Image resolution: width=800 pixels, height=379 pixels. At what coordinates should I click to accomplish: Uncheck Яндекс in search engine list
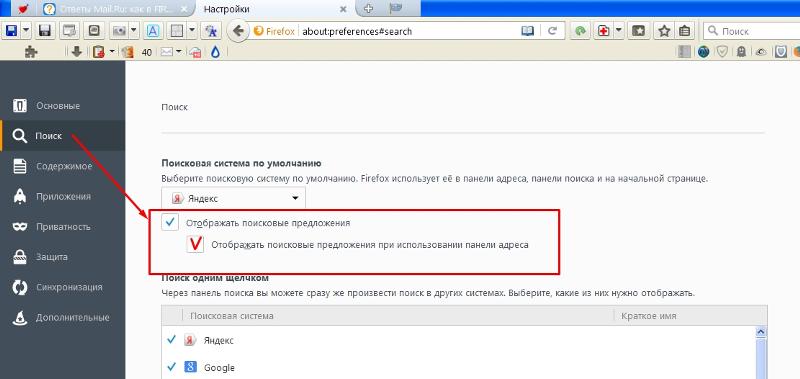[x=172, y=339]
